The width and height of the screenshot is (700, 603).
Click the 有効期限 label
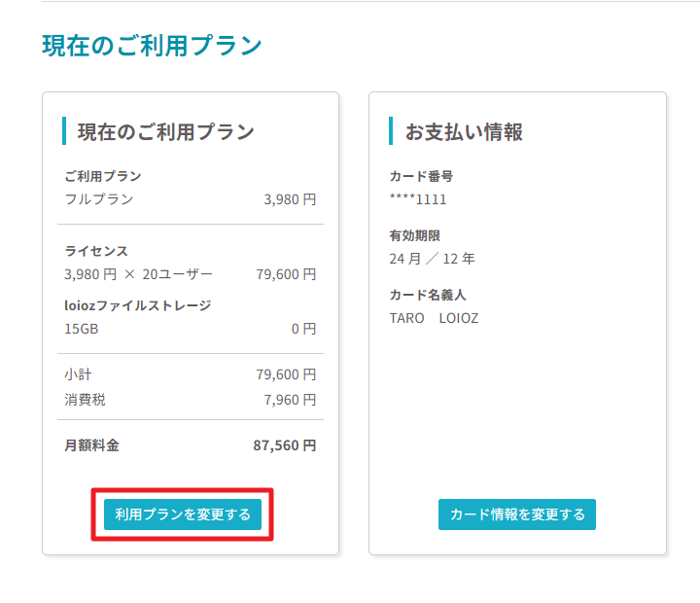(x=415, y=235)
